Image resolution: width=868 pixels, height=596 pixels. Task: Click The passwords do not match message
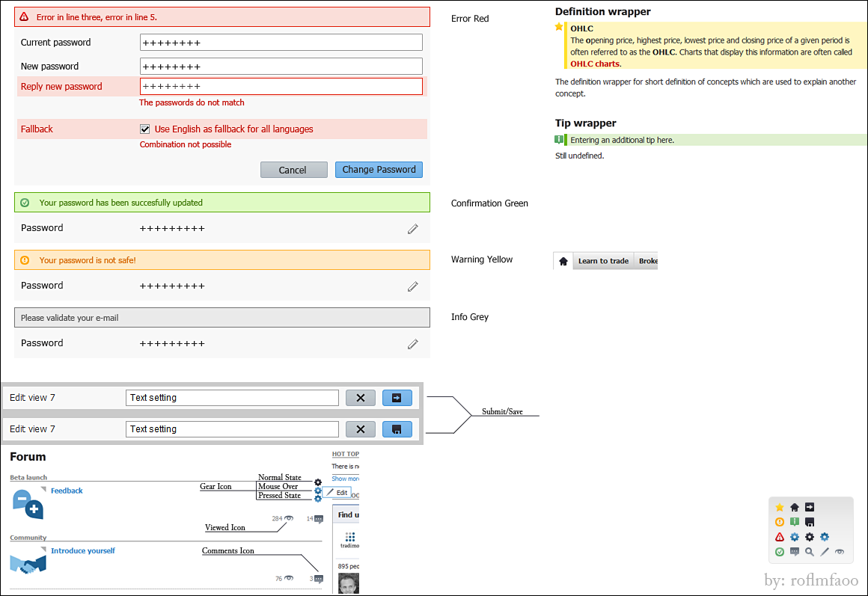[x=192, y=102]
